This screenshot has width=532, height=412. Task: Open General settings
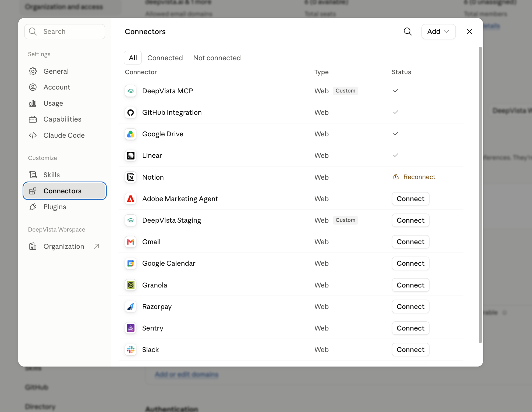point(65,71)
